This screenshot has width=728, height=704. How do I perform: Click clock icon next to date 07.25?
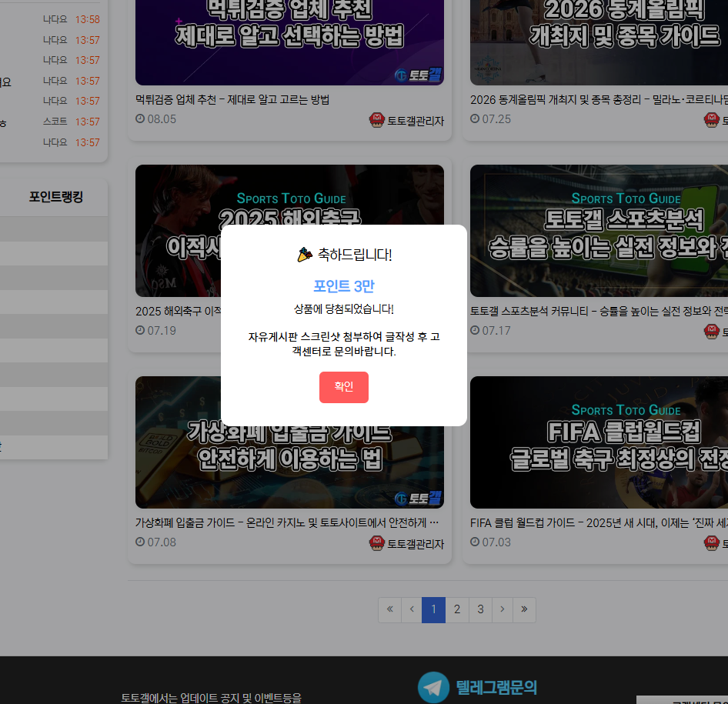click(x=475, y=118)
